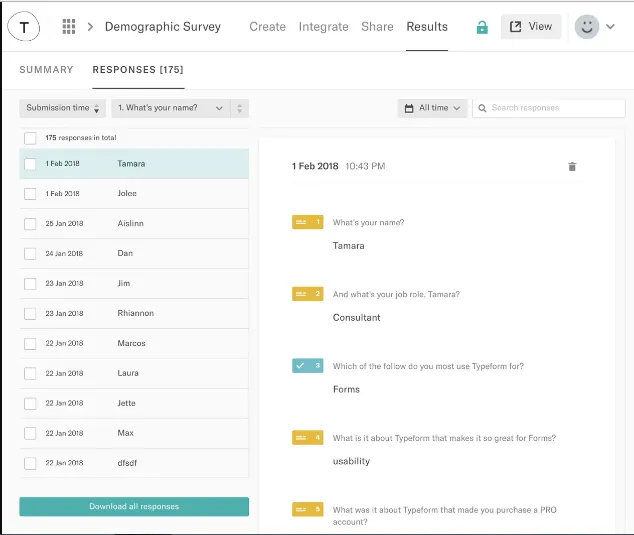The width and height of the screenshot is (634, 535).
Task: Delete response with trash icon
Action: pos(572,166)
